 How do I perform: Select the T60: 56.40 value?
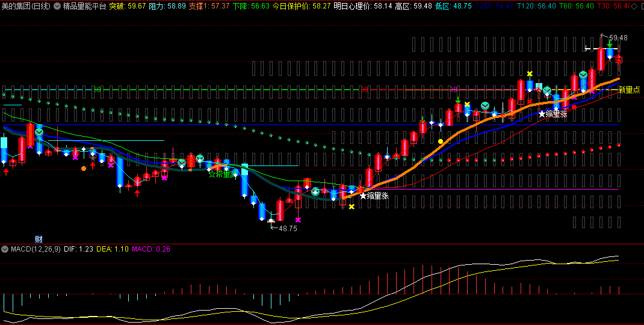click(577, 6)
